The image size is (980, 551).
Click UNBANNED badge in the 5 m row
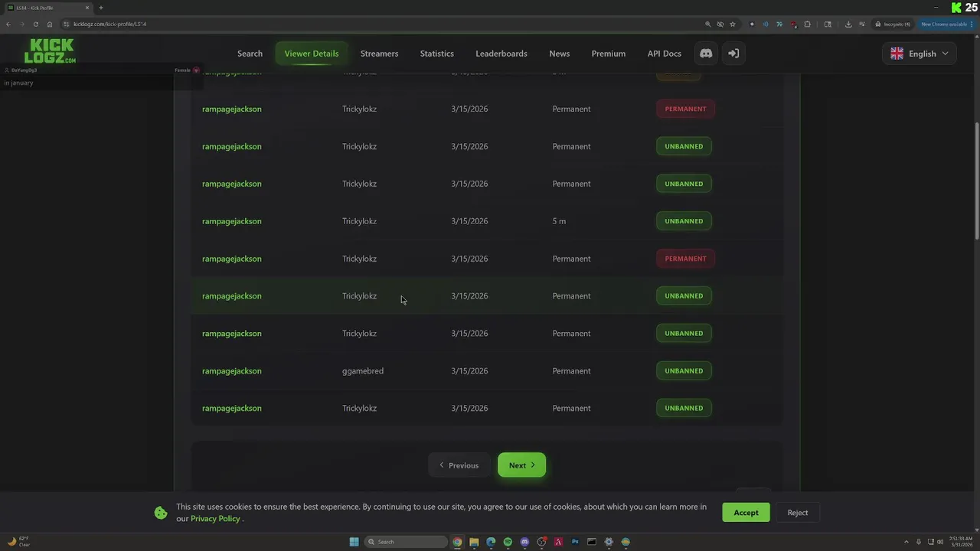[x=684, y=221]
